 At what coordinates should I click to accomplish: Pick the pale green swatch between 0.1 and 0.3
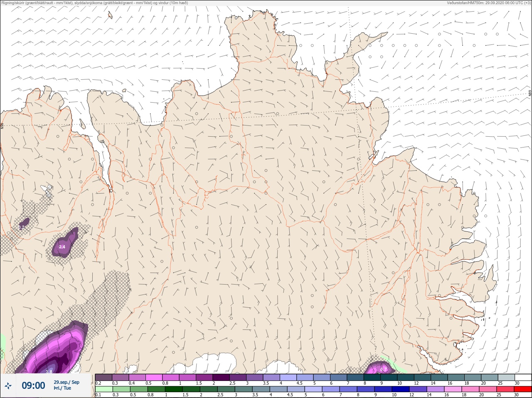coord(104,389)
